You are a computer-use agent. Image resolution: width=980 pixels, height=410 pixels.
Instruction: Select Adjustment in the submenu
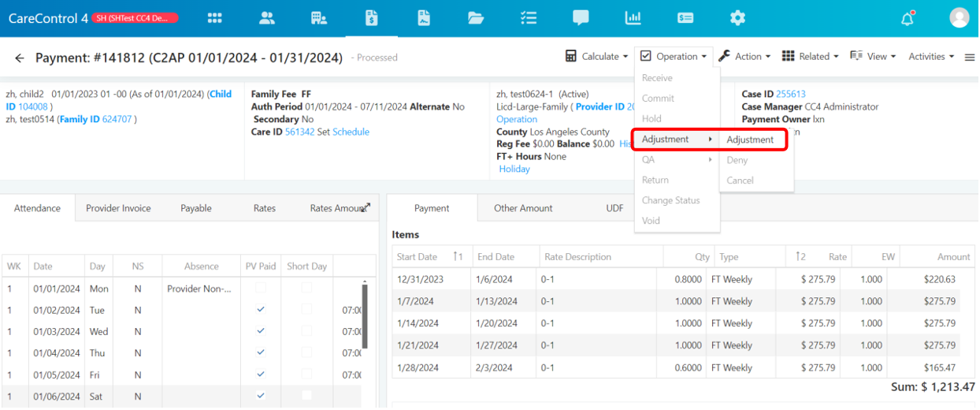click(x=750, y=140)
